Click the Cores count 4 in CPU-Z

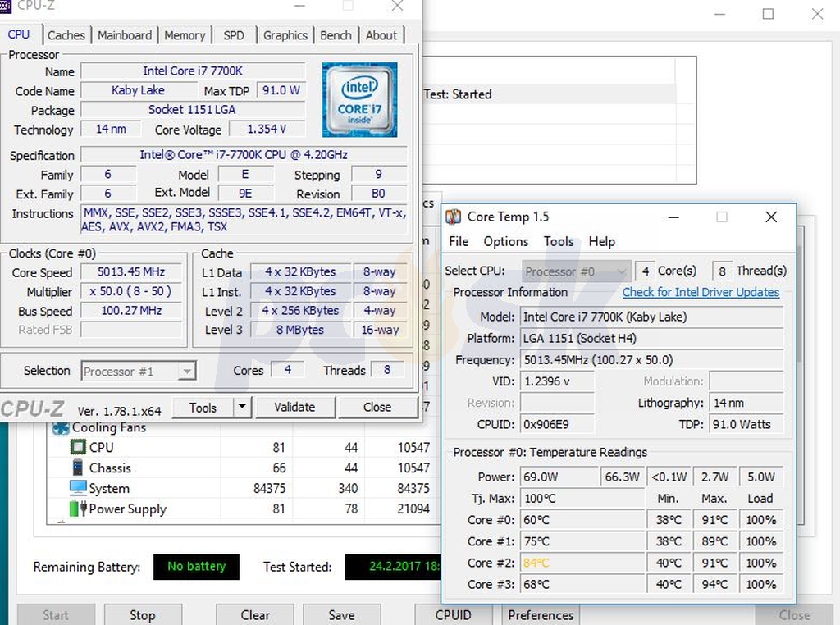[x=288, y=370]
